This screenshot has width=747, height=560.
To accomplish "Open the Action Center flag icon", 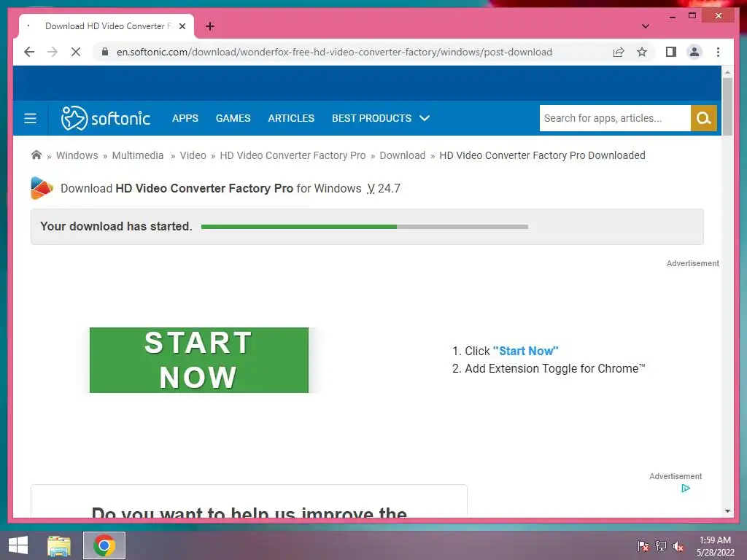I will pyautogui.click(x=643, y=545).
